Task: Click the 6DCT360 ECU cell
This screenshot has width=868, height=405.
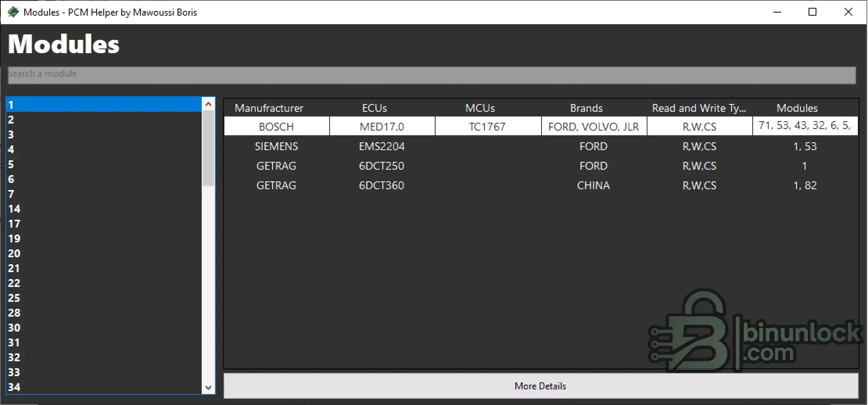Action: point(382,185)
